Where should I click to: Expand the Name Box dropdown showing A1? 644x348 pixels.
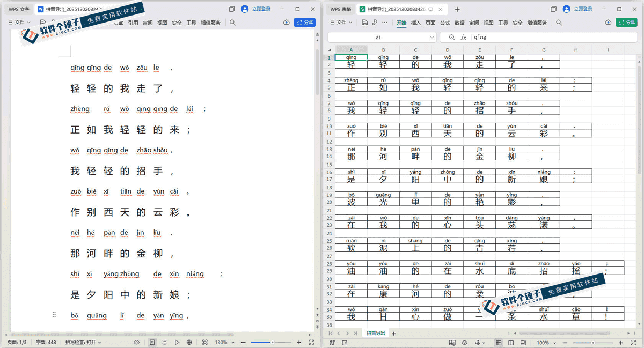[x=432, y=38]
